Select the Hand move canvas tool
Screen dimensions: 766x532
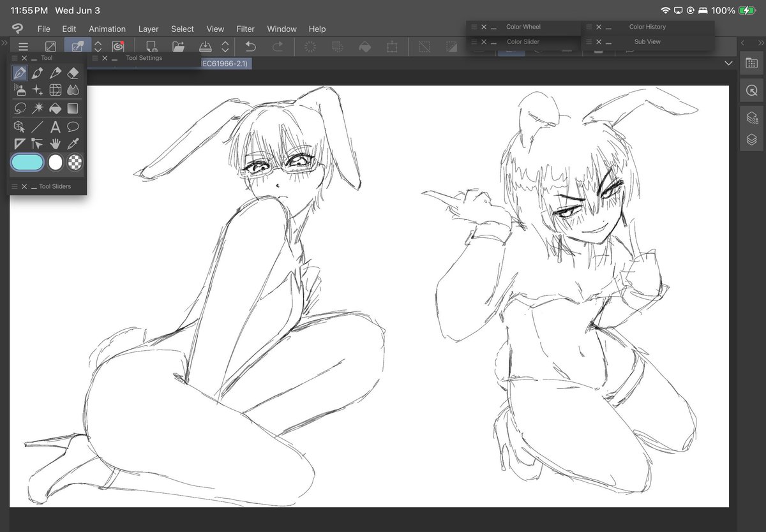point(56,144)
